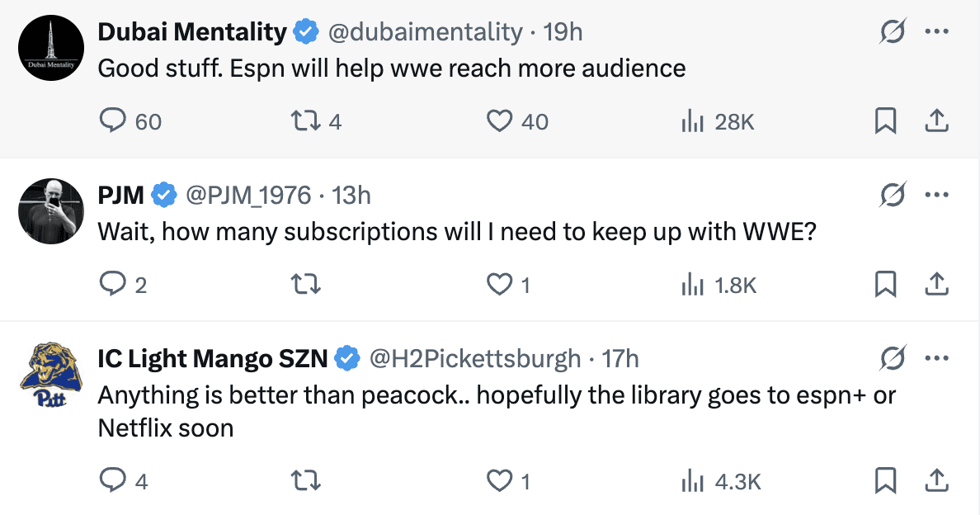Open more options for Dubai Mentality's tweet

tap(936, 32)
